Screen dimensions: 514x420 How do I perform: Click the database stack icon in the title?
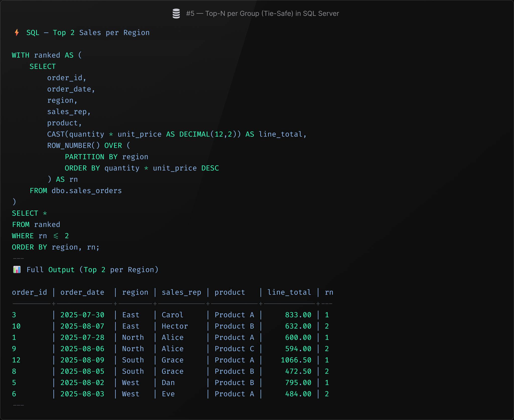coord(176,14)
